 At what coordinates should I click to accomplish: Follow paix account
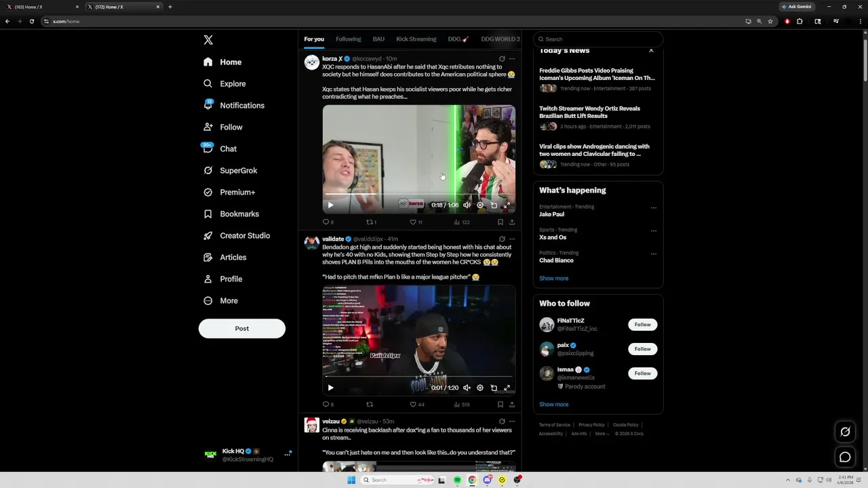click(x=642, y=349)
